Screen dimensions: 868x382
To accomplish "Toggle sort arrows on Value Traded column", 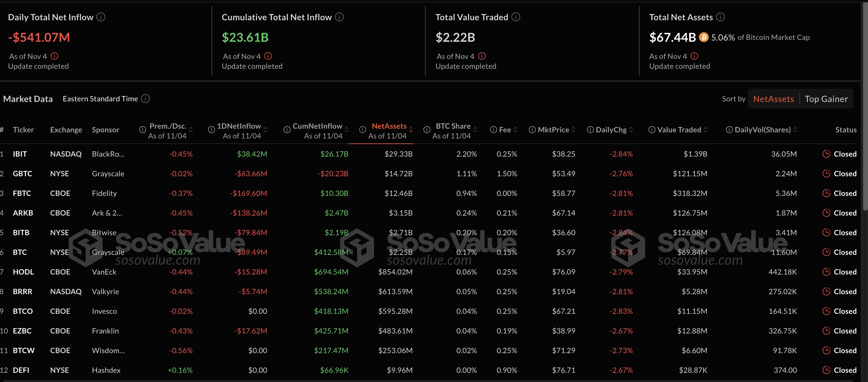I will tap(705, 130).
